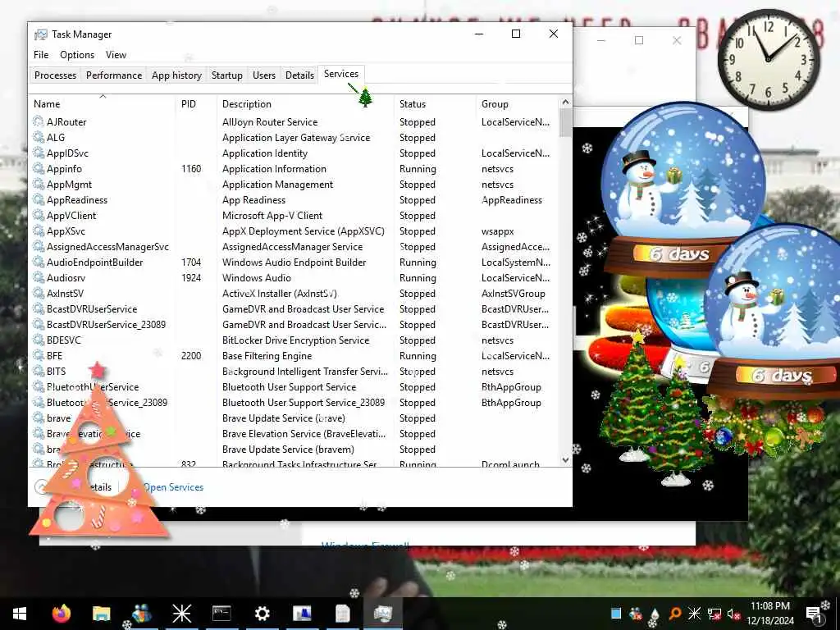This screenshot has height=630, width=840.
Task: Switch to the Startup tab
Action: tap(227, 75)
